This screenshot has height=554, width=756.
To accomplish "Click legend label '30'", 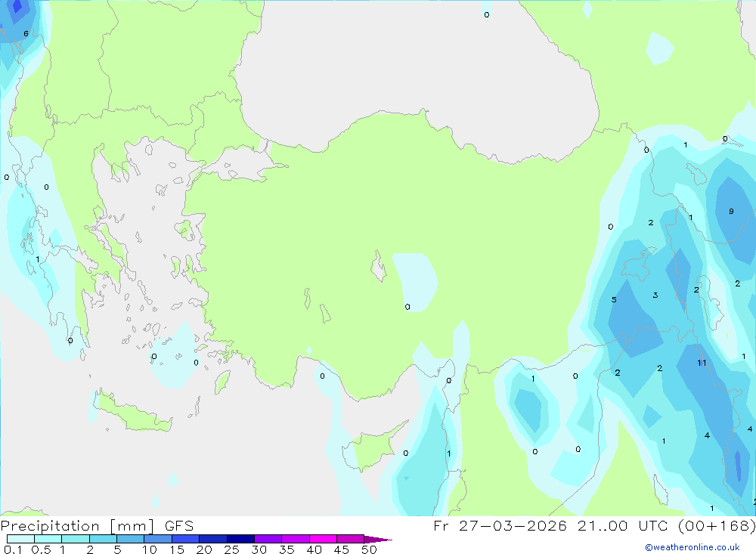I will (x=259, y=549).
